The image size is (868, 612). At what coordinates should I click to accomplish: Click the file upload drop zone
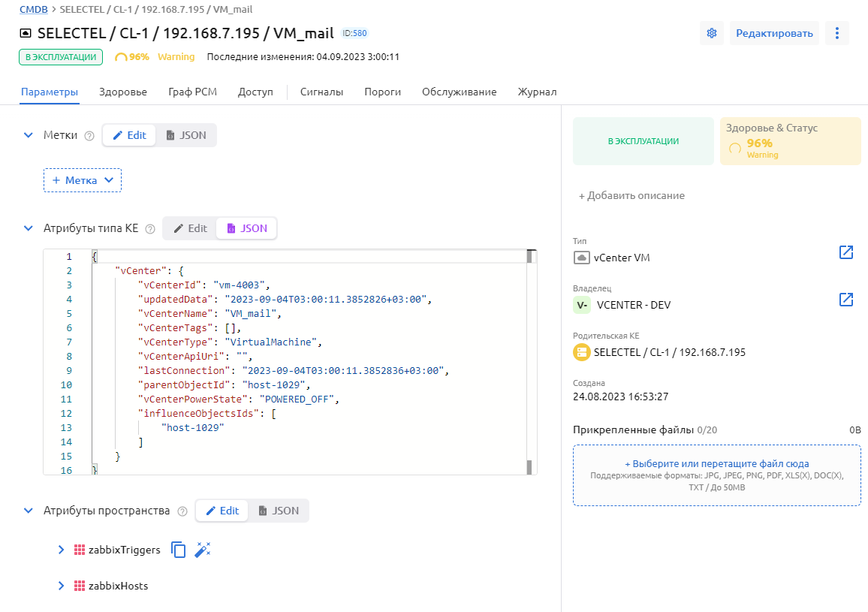pyautogui.click(x=716, y=475)
